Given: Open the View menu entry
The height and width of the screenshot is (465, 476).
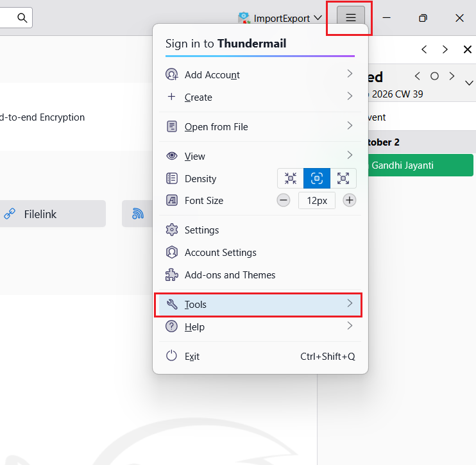Looking at the screenshot, I should click(x=260, y=156).
